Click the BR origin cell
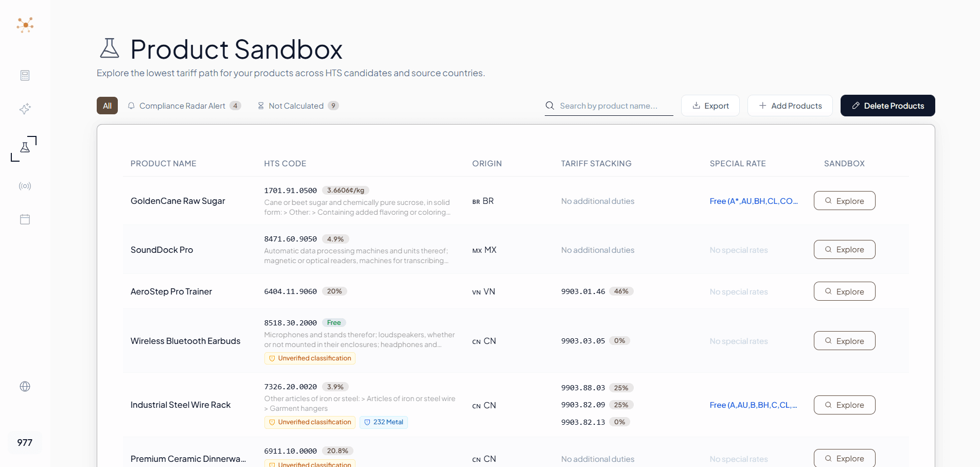 483,201
